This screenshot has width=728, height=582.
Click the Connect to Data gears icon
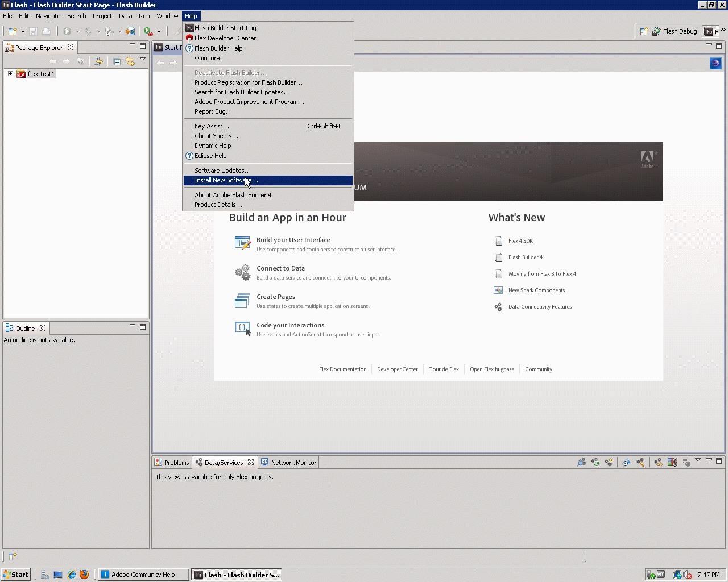[243, 272]
